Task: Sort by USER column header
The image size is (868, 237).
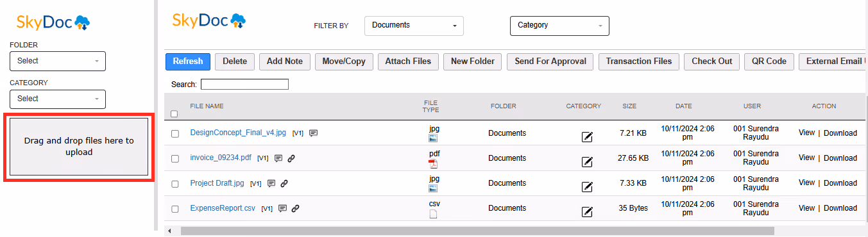Action: pyautogui.click(x=751, y=106)
